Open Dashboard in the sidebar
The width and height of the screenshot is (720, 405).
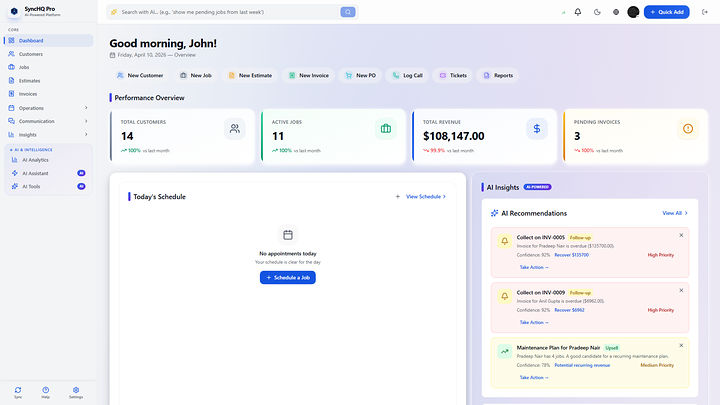(49, 40)
